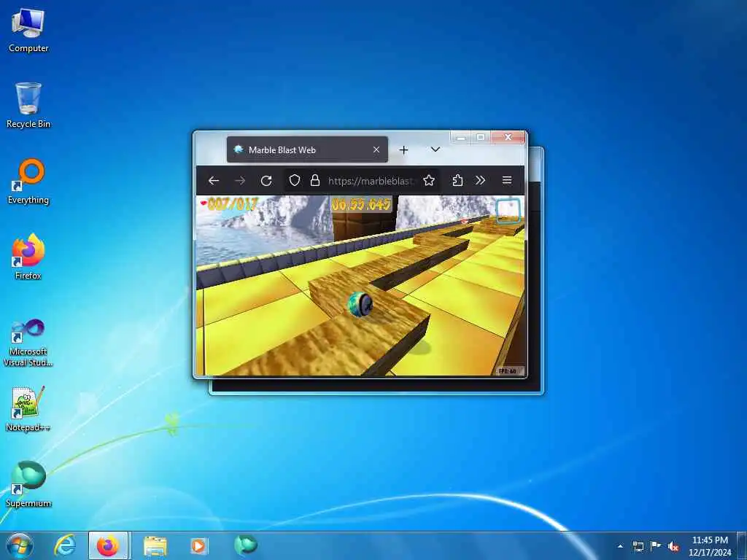The image size is (747, 560).
Task: Click the power-up slot box in game
Action: [508, 211]
